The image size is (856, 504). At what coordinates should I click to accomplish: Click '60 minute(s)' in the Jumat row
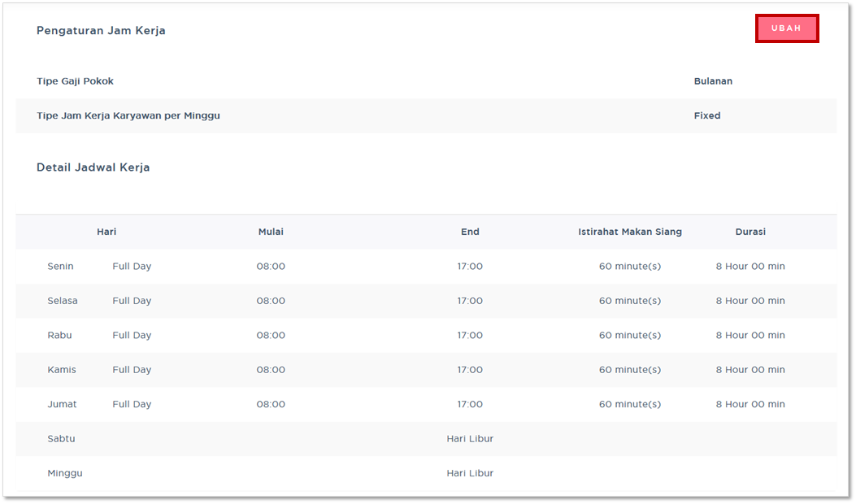point(630,404)
